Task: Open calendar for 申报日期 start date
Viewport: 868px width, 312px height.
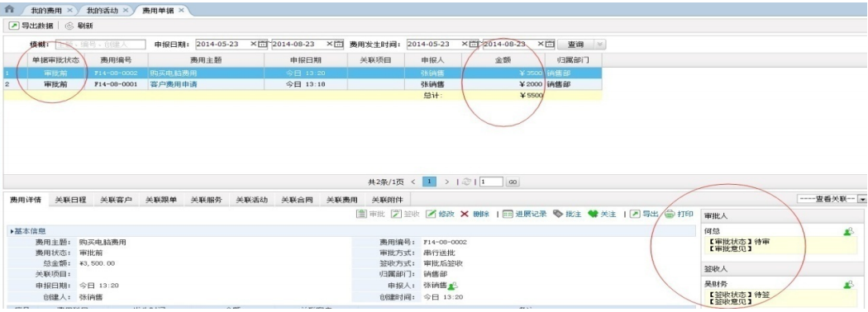Action: pos(263,45)
